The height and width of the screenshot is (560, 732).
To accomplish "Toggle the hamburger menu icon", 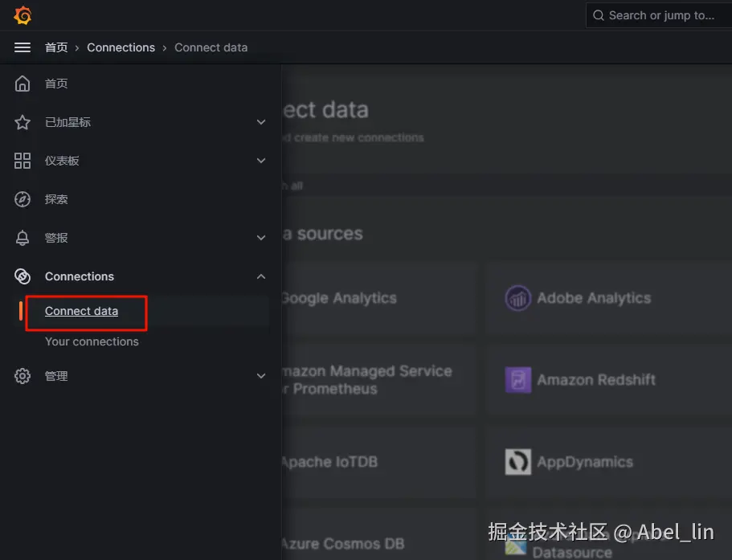I will (22, 47).
